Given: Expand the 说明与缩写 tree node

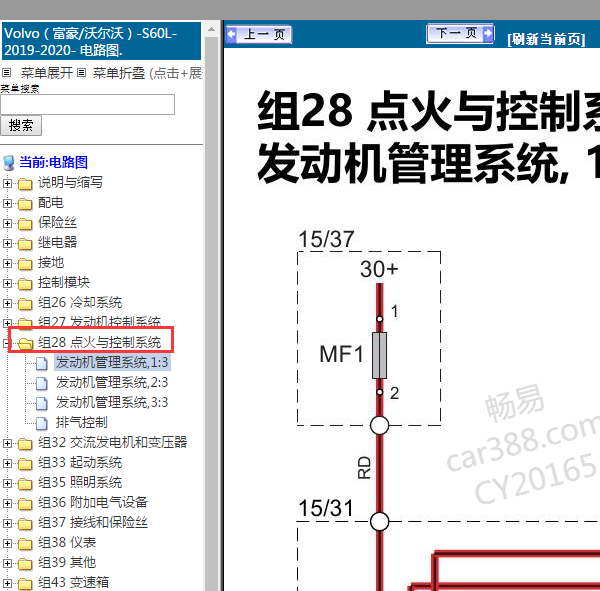Looking at the screenshot, I should 7,183.
